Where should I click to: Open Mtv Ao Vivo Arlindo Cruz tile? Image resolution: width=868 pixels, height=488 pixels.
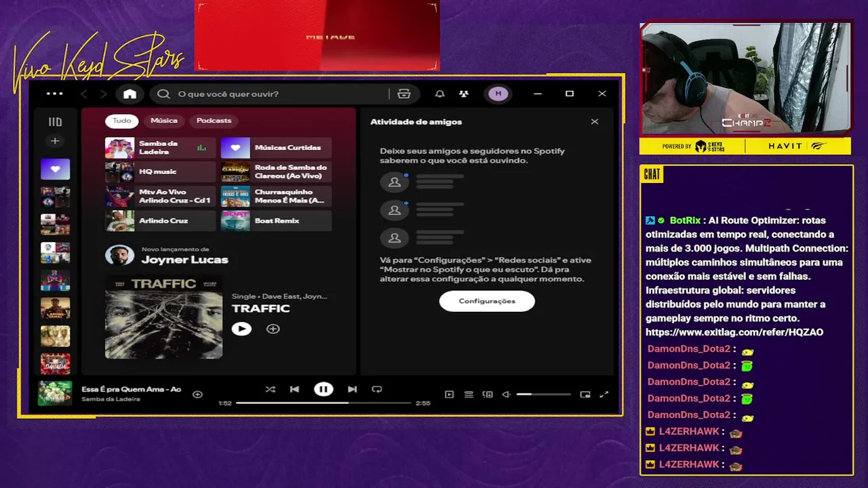pos(160,197)
